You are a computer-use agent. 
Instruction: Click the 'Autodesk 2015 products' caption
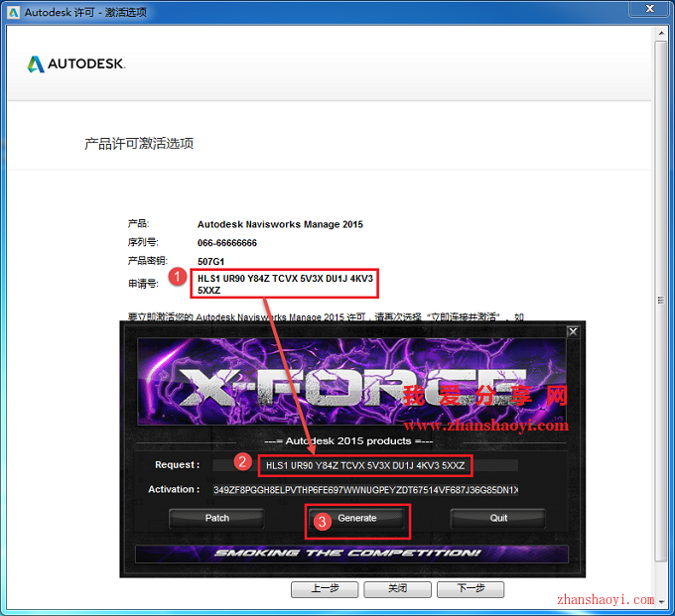(x=348, y=441)
